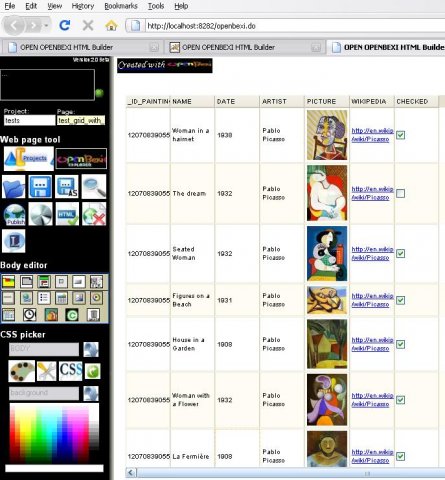Click the Page name input field
445x480 pixels.
tap(81, 120)
